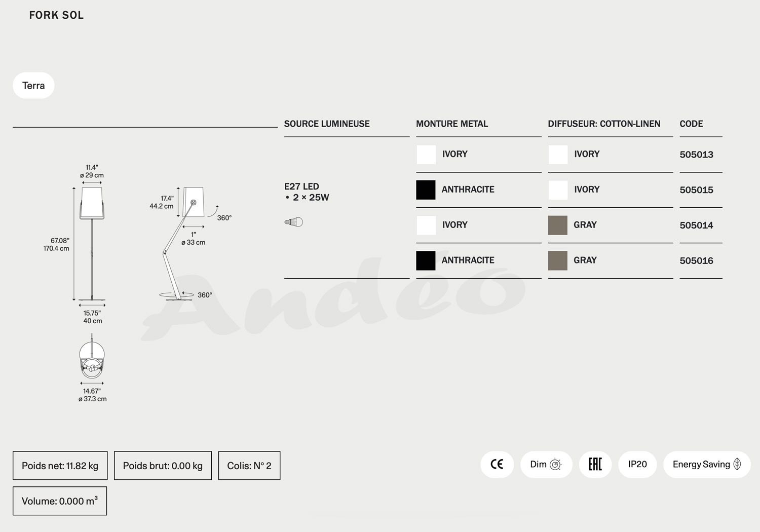This screenshot has height=532, width=760.
Task: Click the E27 LED text
Action: tap(301, 186)
